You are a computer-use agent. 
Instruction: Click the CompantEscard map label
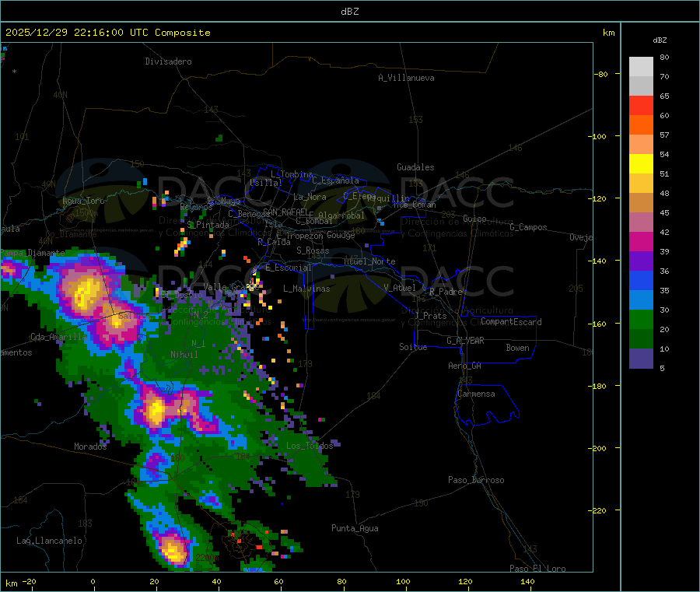[x=511, y=322]
